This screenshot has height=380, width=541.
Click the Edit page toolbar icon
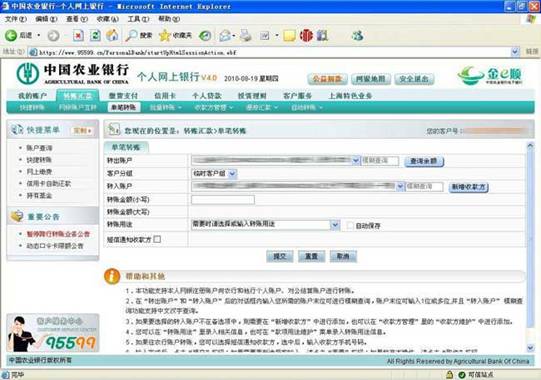point(265,35)
